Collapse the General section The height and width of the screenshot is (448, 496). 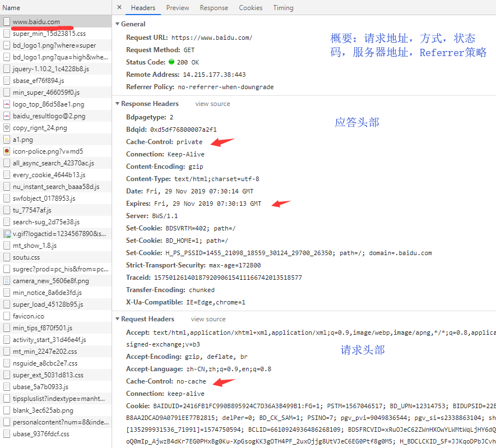click(117, 24)
